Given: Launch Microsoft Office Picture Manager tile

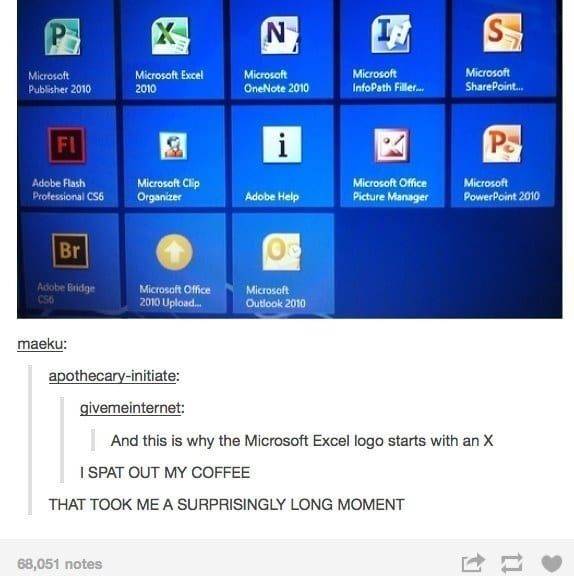Looking at the screenshot, I should pos(392,156).
